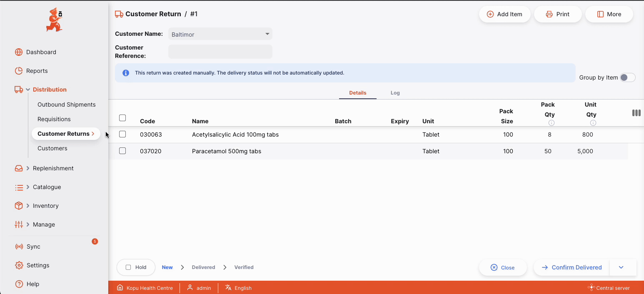Click the Catalogue list icon
The width and height of the screenshot is (644, 294).
coord(19,187)
